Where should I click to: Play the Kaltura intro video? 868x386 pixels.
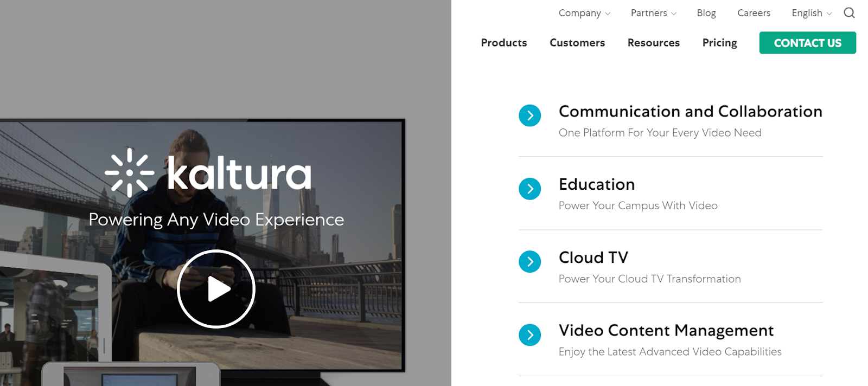(216, 289)
